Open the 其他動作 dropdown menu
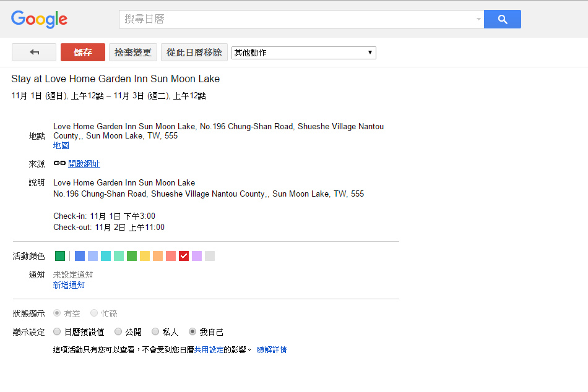588x392 pixels. 304,53
